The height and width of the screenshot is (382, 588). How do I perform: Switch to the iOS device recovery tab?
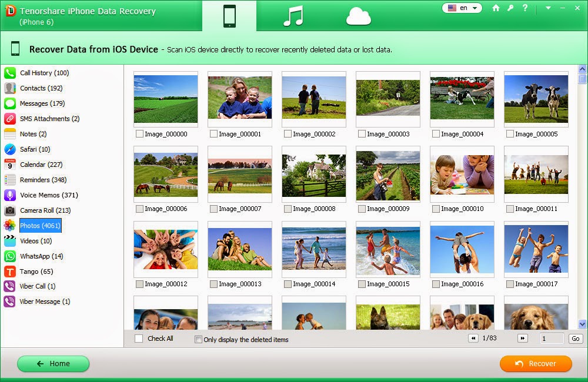coord(229,16)
